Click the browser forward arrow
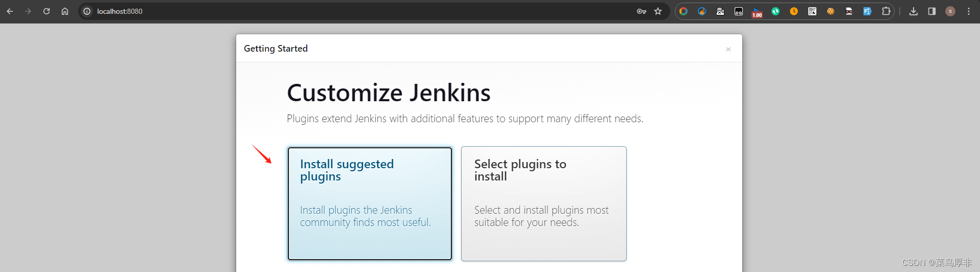This screenshot has width=980, height=272. point(28,11)
